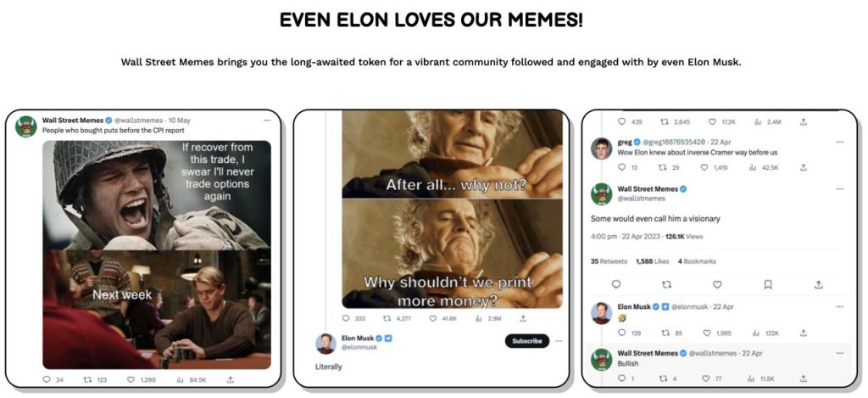This screenshot has height=398, width=868.
Task: Like the 'visionary' tweet by Wall Street Memes
Action: 717,284
